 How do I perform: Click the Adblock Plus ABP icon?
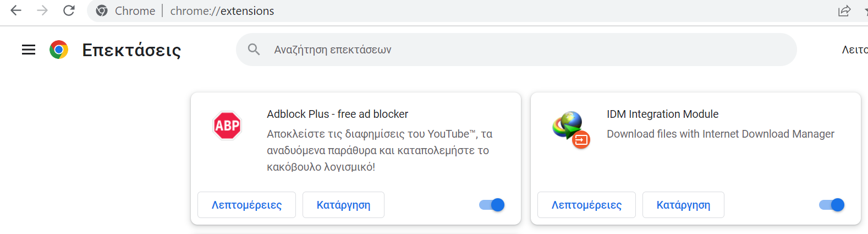227,126
